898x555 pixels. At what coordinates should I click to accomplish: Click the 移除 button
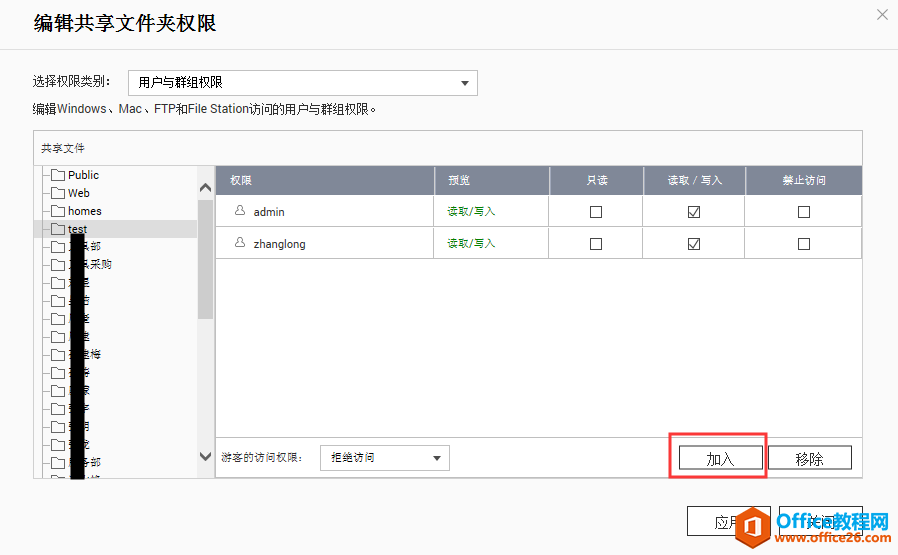click(x=809, y=458)
